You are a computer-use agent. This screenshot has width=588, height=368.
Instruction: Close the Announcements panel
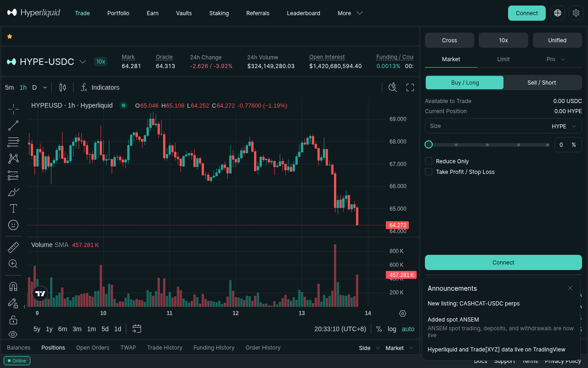[570, 288]
